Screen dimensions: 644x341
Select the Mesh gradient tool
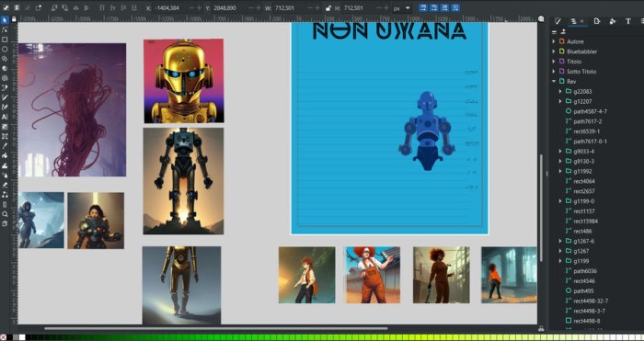(5, 136)
